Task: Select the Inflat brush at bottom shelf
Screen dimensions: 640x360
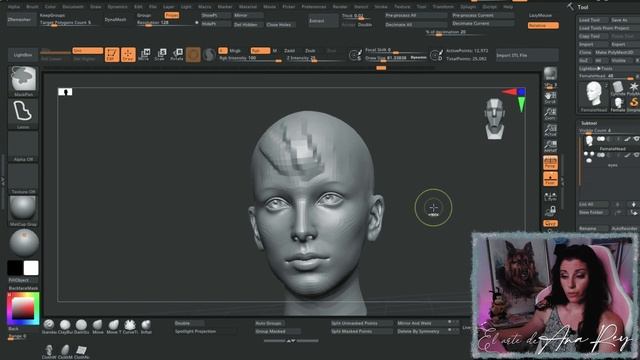Action: pos(146,327)
